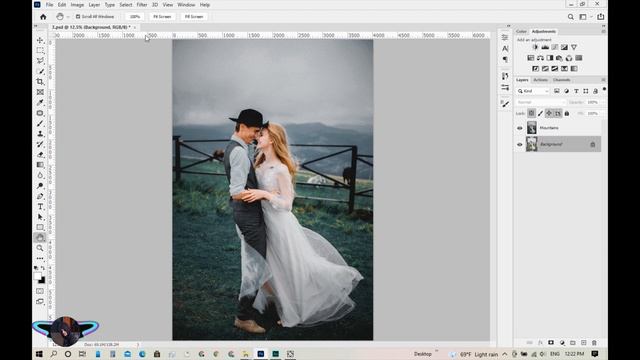Image resolution: width=640 pixels, height=360 pixels.
Task: Click the Fit Screen button
Action: click(162, 17)
